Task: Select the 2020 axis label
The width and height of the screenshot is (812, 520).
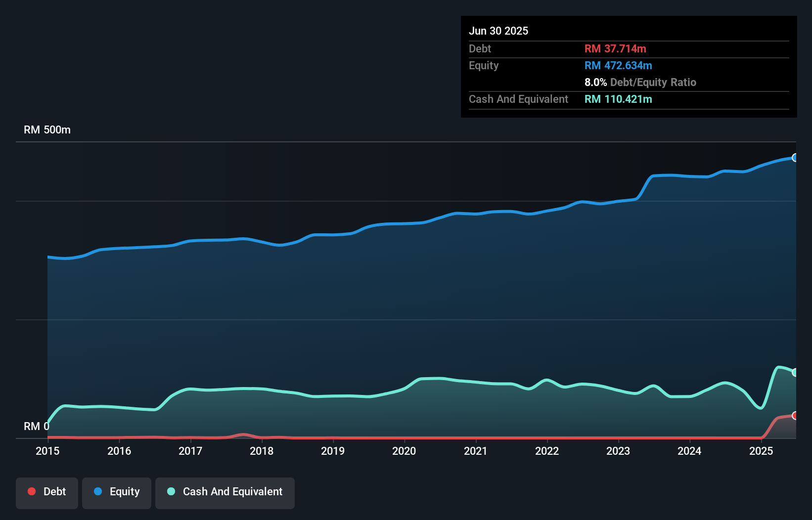Action: (x=404, y=451)
